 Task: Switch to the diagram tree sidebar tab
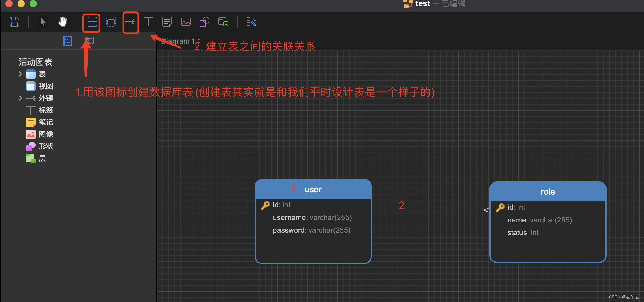(x=68, y=41)
